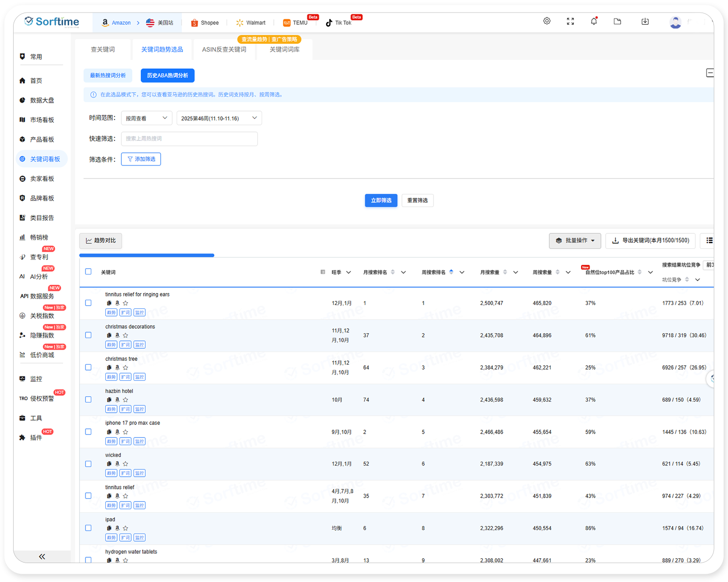Viewport: 728px width, 582px height.
Task: Open the folder icon in header
Action: pos(617,21)
